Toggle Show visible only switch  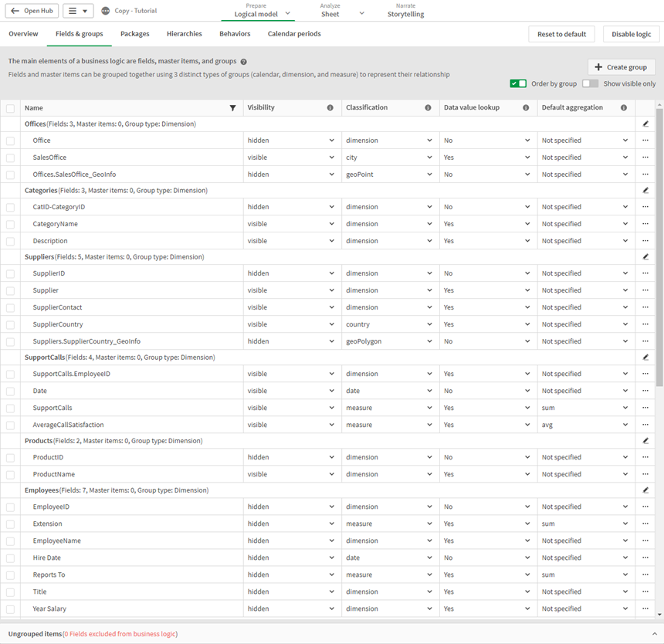pos(591,83)
